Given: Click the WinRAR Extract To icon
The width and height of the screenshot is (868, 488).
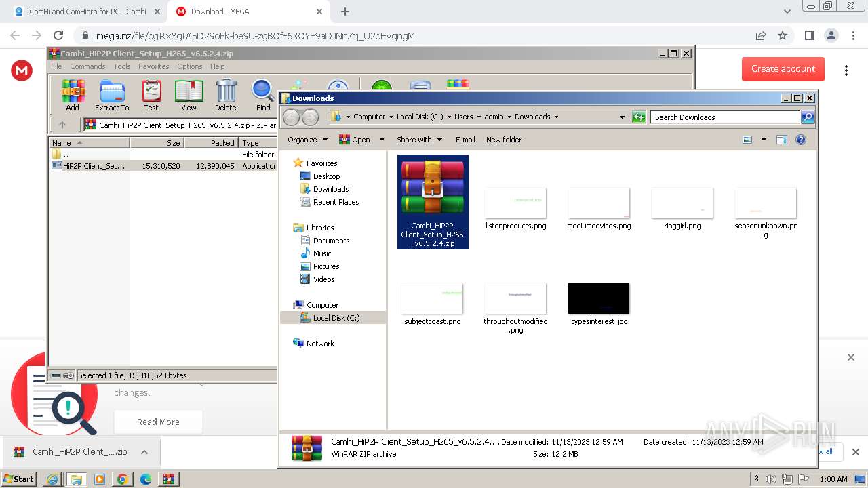Looking at the screenshot, I should tap(112, 95).
